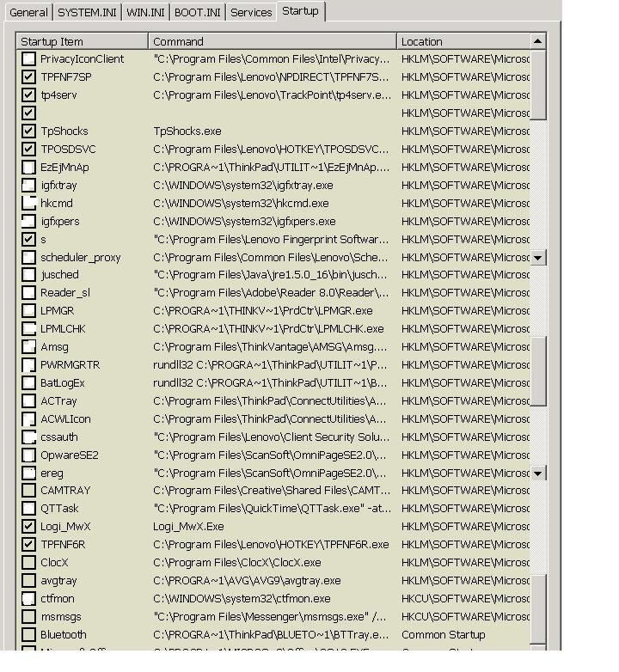The width and height of the screenshot is (619, 672).
Task: Tick the CAMTRAY checkbox
Action: (28, 490)
